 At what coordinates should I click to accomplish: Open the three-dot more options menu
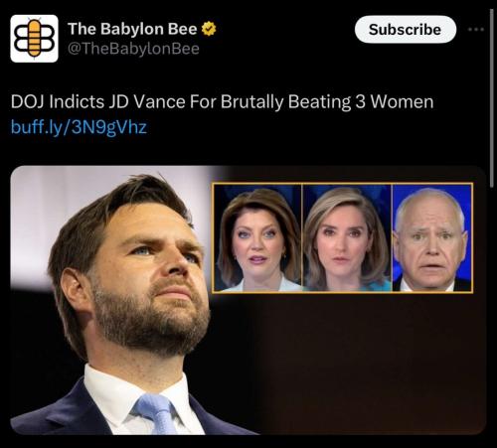[476, 30]
